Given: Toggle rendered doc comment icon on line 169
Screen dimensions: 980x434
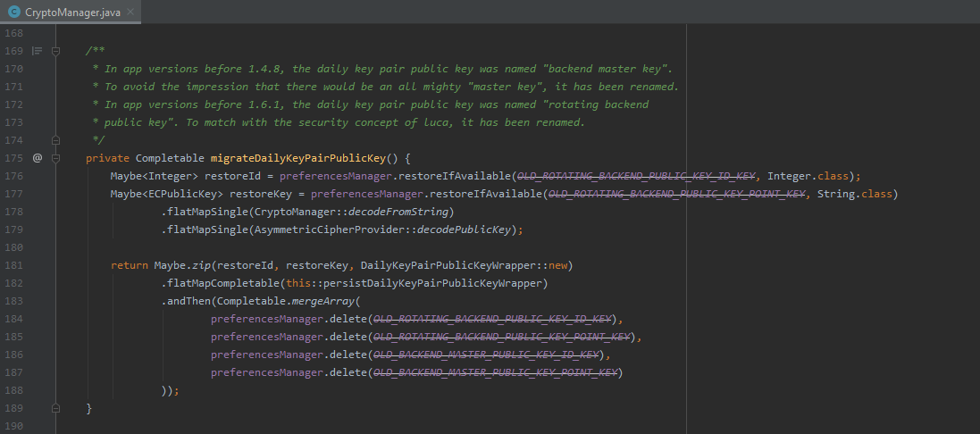Looking at the screenshot, I should pos(37,51).
